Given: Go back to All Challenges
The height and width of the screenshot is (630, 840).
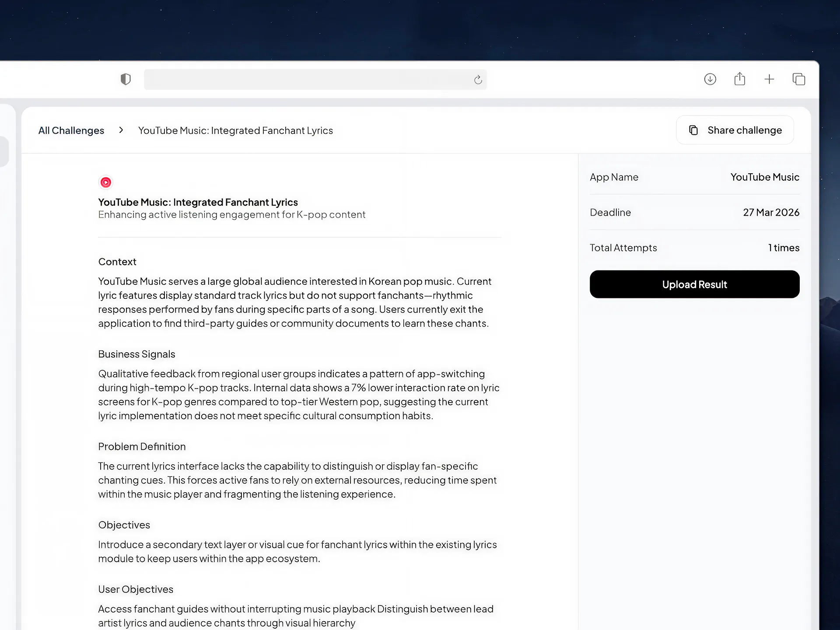Looking at the screenshot, I should click(71, 130).
